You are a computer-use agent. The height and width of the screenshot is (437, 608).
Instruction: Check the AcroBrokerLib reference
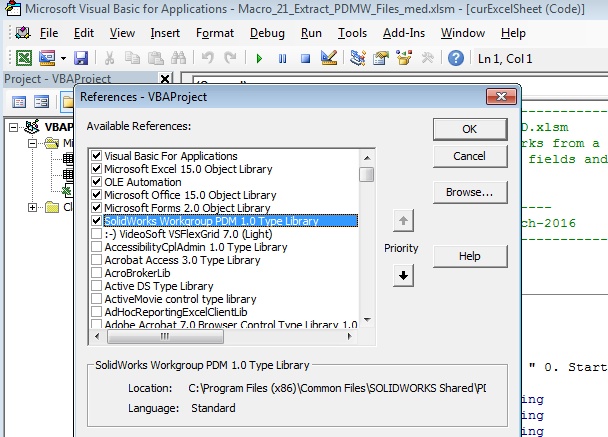[x=97, y=273]
